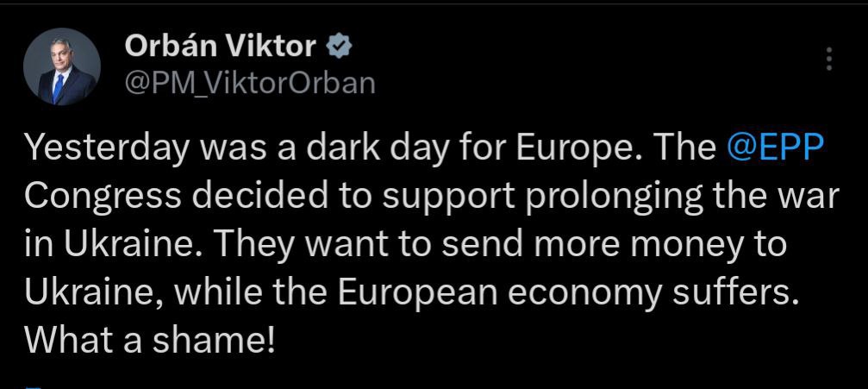The image size is (868, 389).
Task: Open Orbán Viktor's profile picture
Action: 62,67
